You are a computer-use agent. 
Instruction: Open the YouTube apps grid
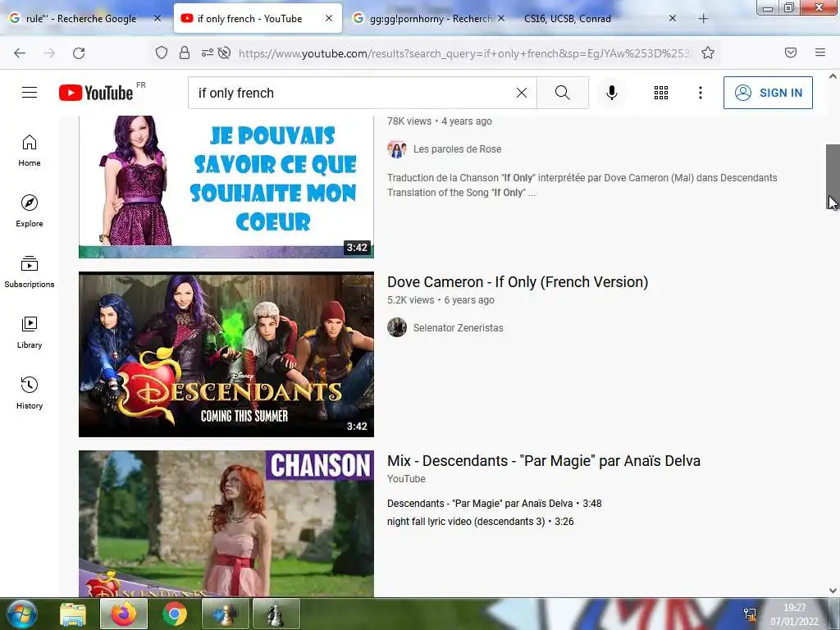tap(660, 93)
